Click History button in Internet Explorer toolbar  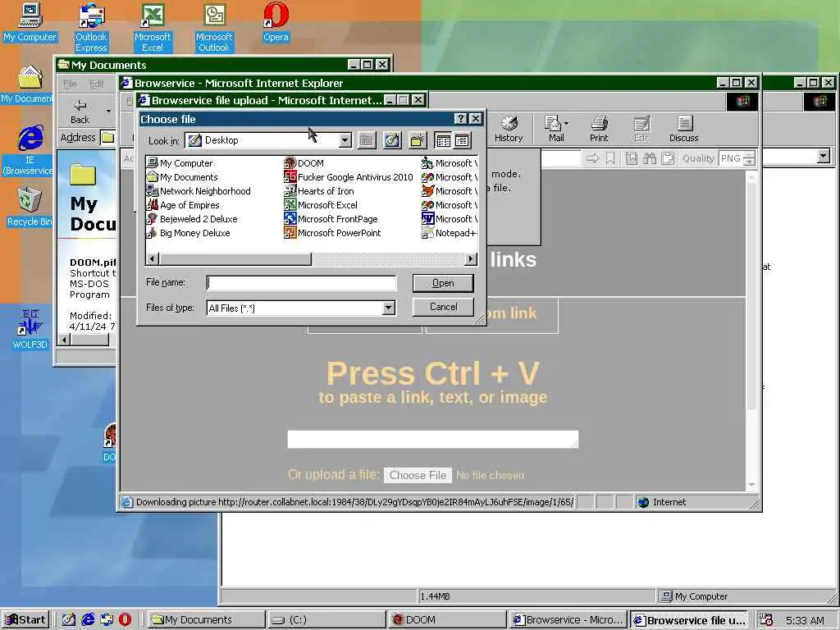tap(509, 129)
